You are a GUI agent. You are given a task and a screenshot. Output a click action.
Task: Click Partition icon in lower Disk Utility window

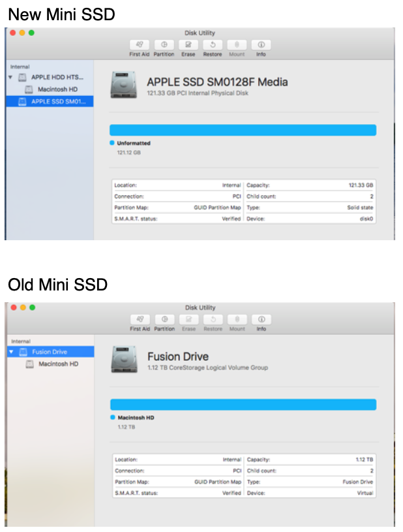click(165, 319)
